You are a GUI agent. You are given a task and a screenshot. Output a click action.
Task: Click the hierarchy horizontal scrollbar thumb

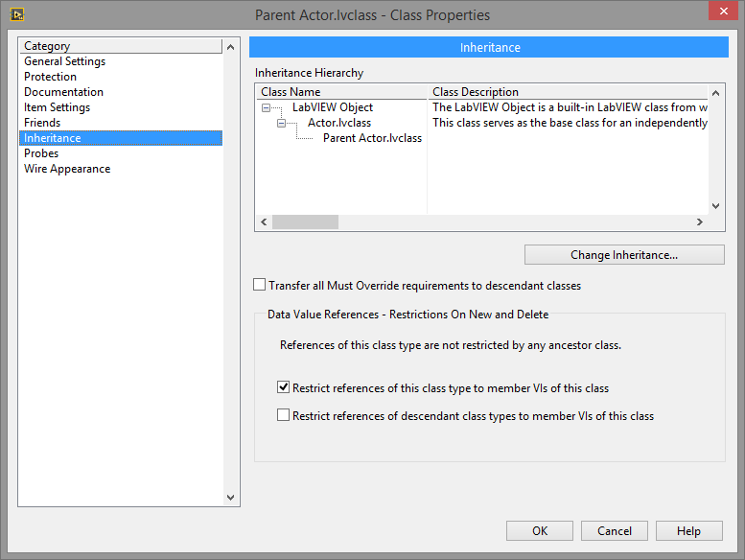coord(305,222)
